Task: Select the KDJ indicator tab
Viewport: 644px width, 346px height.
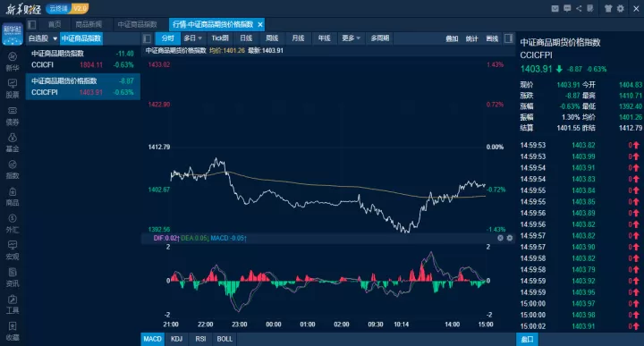Action: 176,339
